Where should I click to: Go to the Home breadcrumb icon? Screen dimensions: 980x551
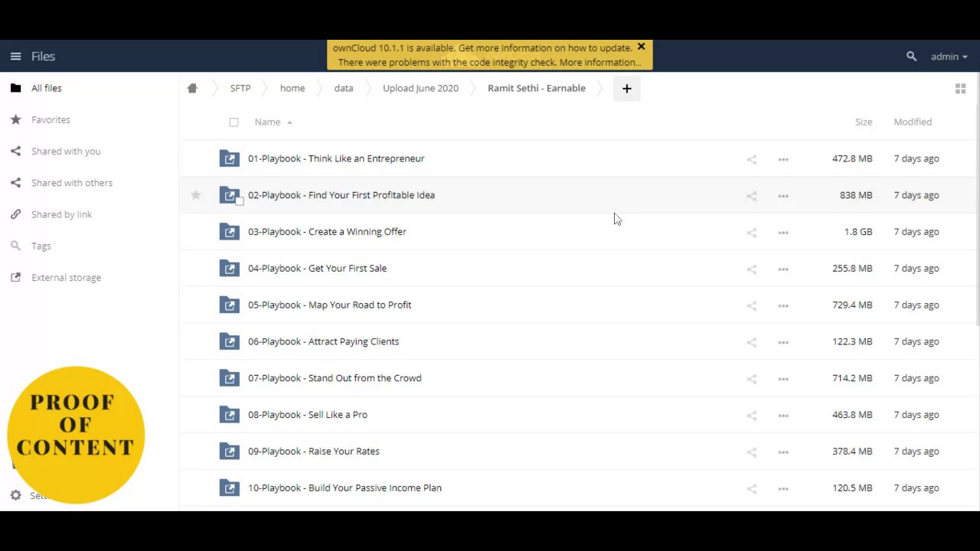click(x=192, y=88)
